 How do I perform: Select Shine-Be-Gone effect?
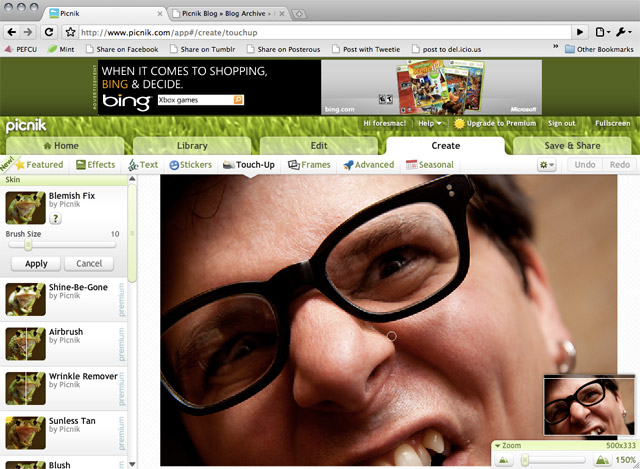(63, 299)
